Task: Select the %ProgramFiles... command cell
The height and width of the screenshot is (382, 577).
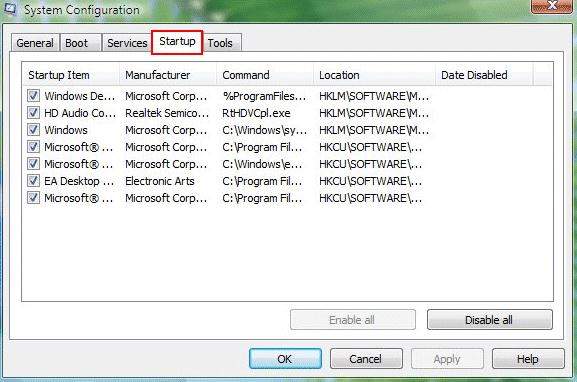Action: click(264, 96)
